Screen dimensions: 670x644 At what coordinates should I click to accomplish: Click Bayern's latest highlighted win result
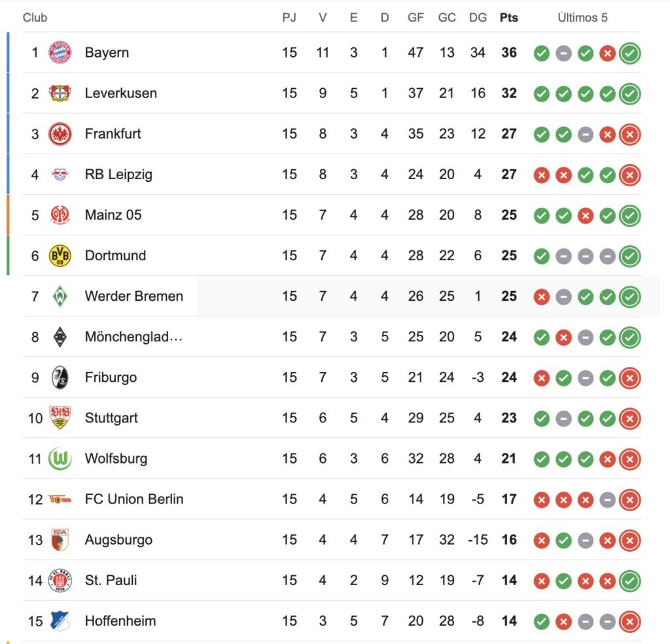(630, 54)
